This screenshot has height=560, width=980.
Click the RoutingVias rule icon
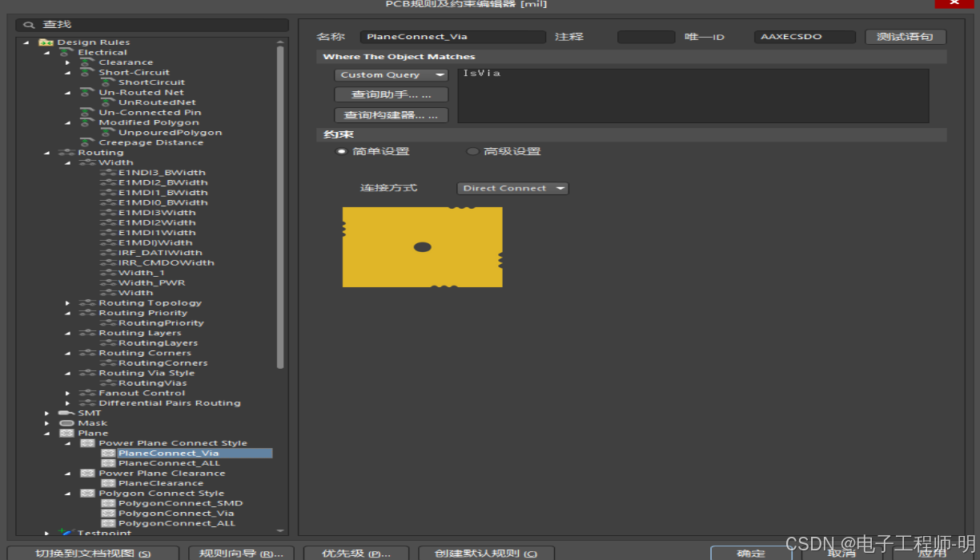[108, 383]
